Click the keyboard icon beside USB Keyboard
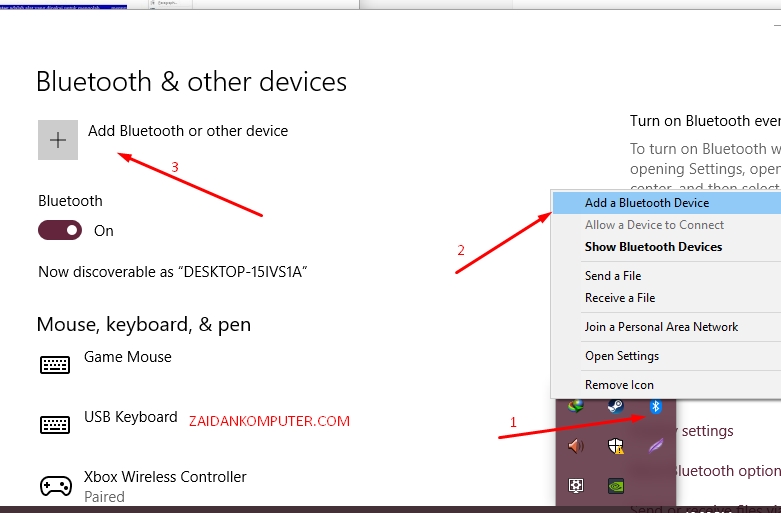Image resolution: width=781 pixels, height=513 pixels. 55,425
